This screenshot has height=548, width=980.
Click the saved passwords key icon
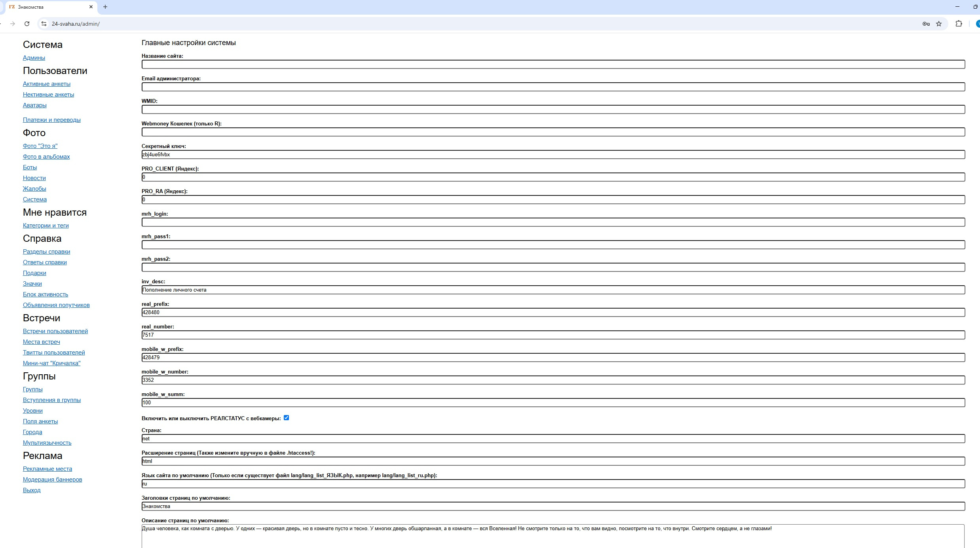point(926,24)
